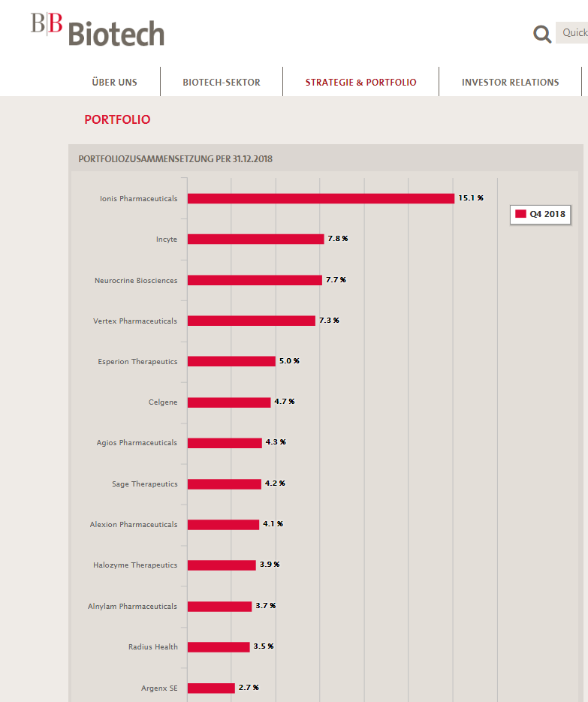Image resolution: width=588 pixels, height=702 pixels.
Task: Click the 4.1 % value label
Action: [273, 524]
